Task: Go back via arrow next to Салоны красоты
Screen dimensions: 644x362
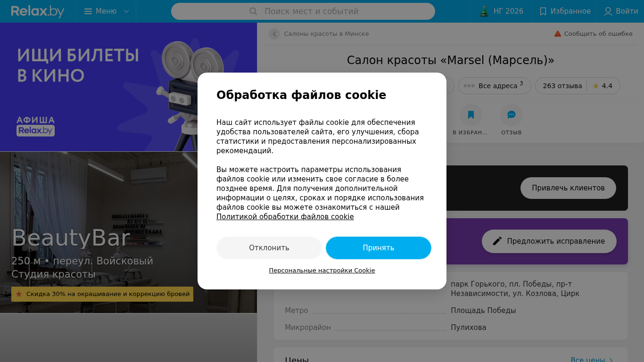Action: 274,34
